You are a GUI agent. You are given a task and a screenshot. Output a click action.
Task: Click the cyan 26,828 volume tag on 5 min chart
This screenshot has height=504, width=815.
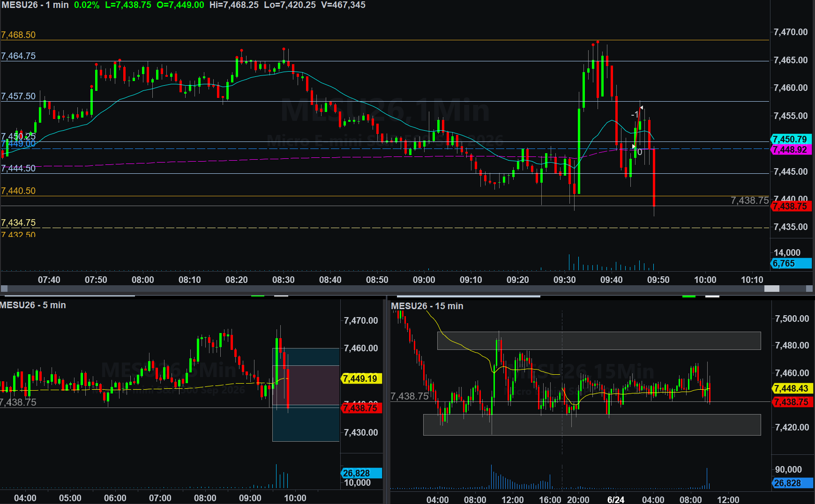361,474
